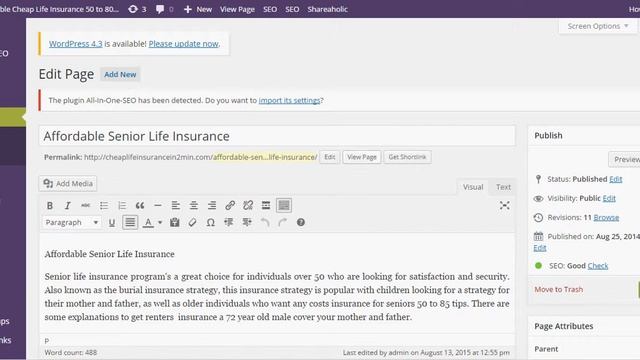
Task: Open the comments bubble in admin bar
Action: [x=164, y=9]
